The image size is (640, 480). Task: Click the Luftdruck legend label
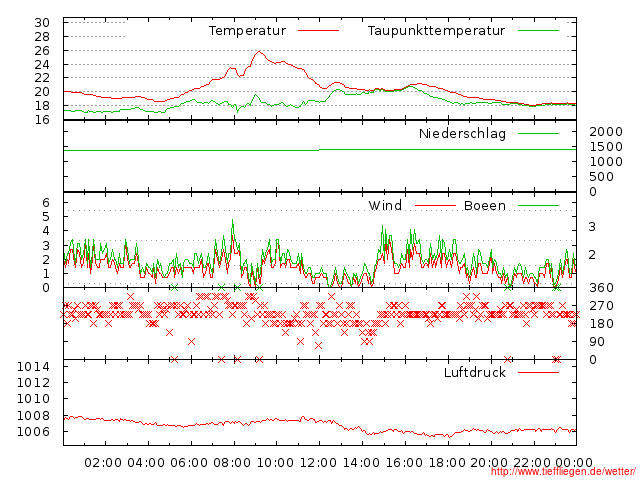pyautogui.click(x=475, y=372)
